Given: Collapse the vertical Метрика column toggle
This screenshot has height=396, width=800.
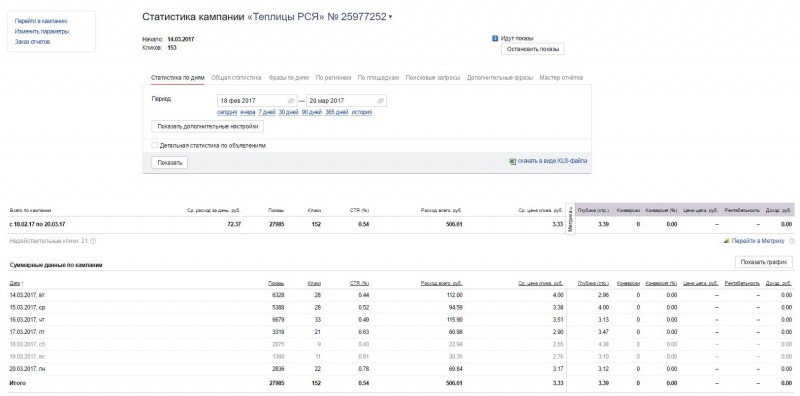Looking at the screenshot, I should click(570, 218).
